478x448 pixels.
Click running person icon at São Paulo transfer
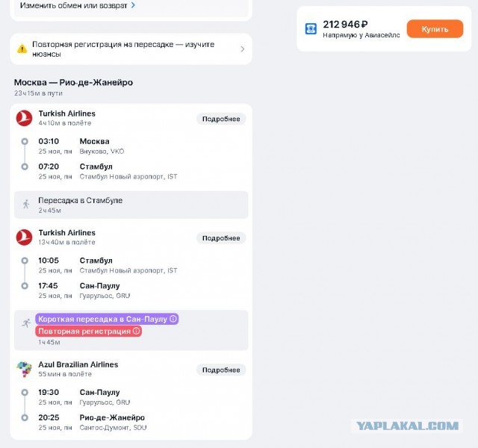pyautogui.click(x=26, y=323)
